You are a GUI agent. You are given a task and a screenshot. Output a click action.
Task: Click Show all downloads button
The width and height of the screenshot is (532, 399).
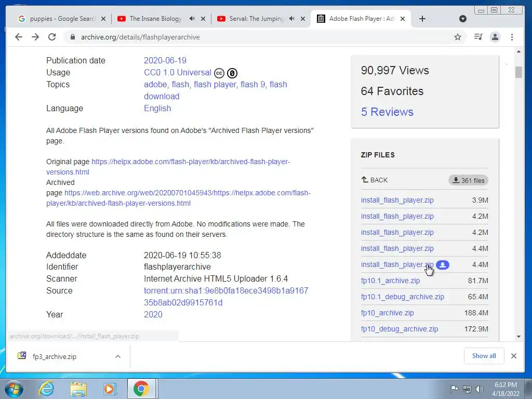(x=484, y=355)
